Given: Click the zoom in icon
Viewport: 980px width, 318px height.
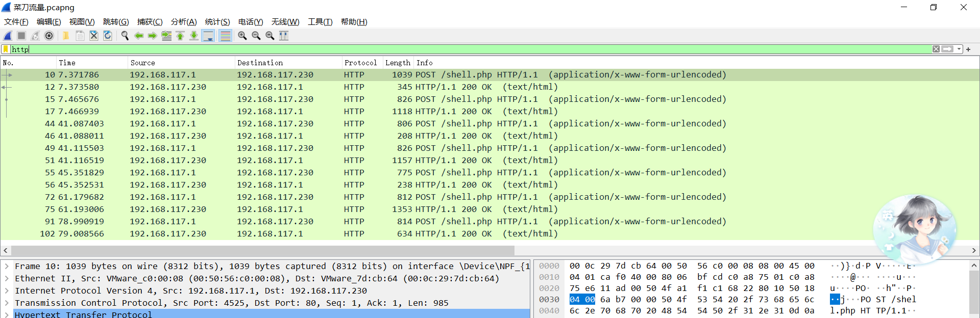Looking at the screenshot, I should [x=242, y=36].
